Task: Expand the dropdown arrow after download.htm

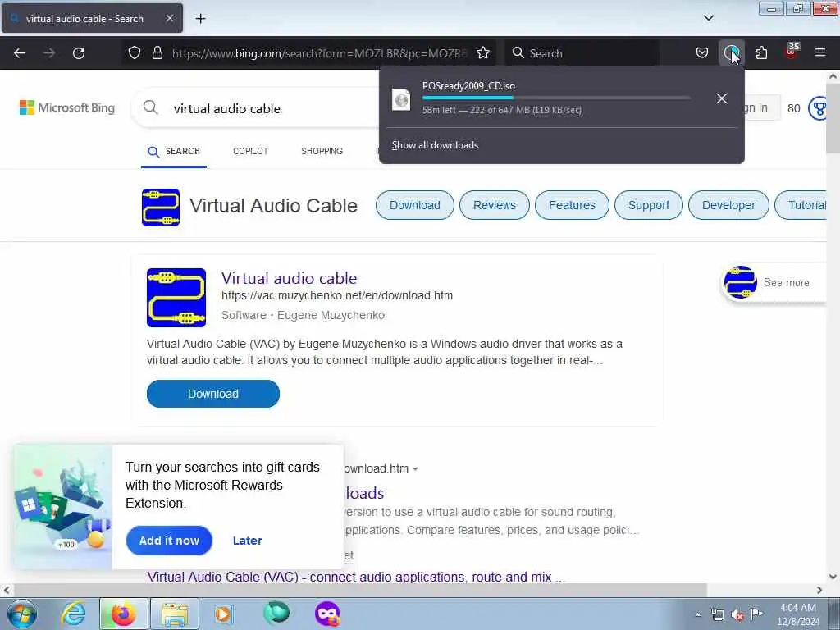Action: point(415,468)
